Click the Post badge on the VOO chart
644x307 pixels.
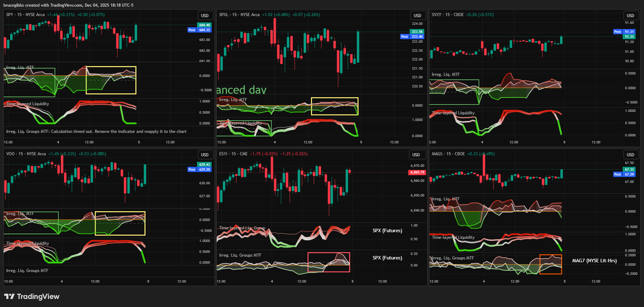[x=192, y=170]
